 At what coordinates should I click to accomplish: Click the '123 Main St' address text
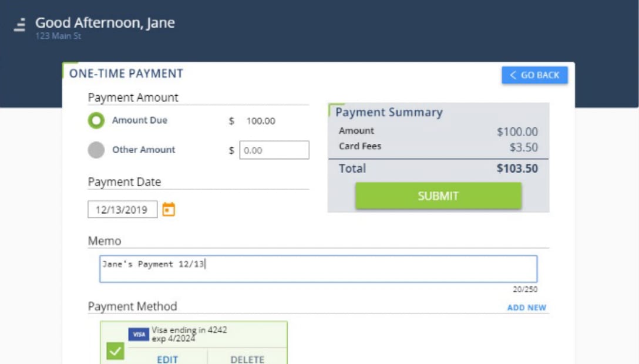coord(58,36)
